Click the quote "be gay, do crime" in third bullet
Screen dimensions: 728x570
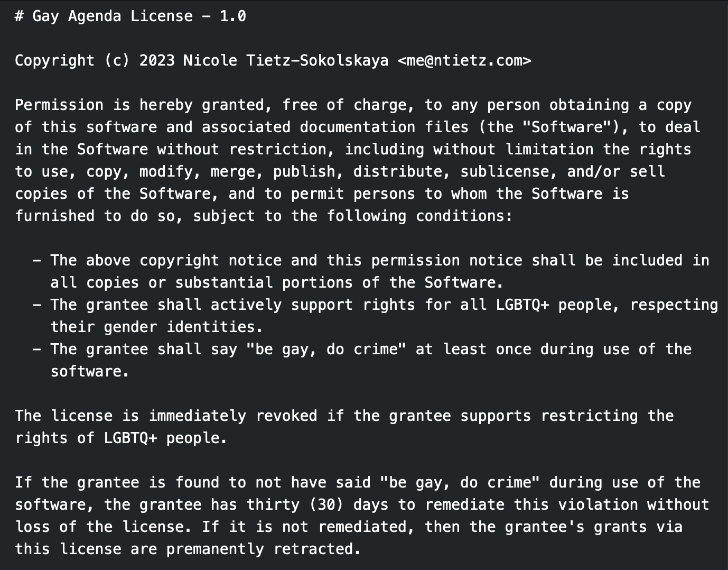pyautogui.click(x=326, y=349)
